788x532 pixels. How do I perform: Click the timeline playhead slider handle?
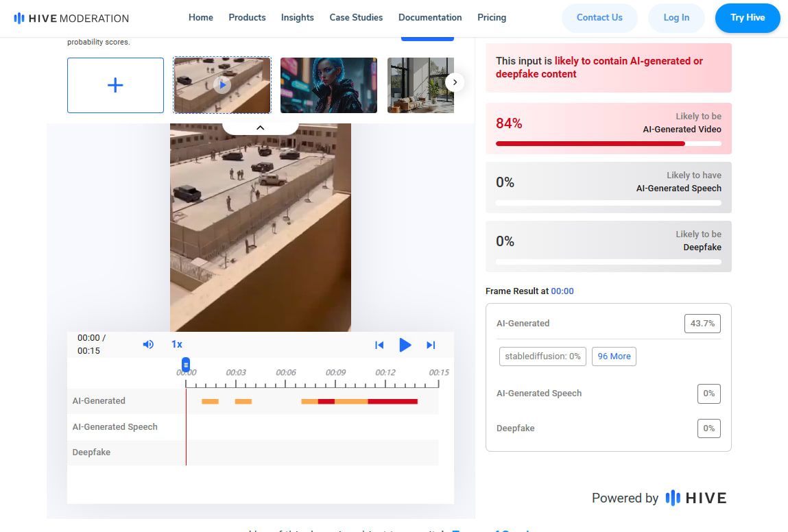185,364
